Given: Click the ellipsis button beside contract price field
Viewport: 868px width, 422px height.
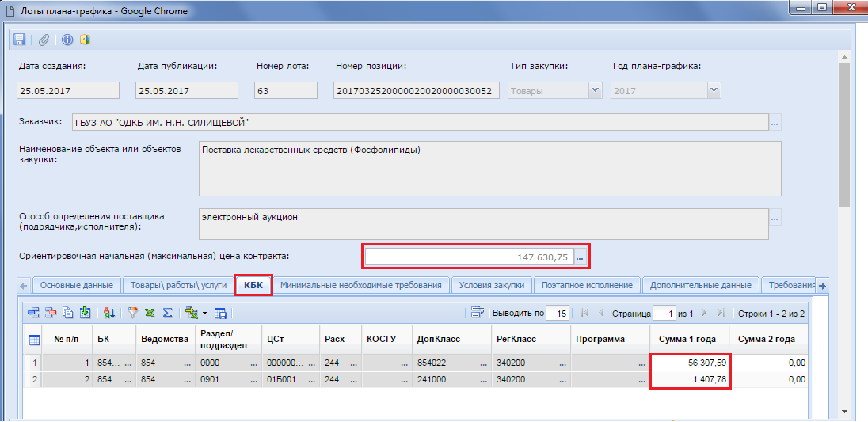Looking at the screenshot, I should [580, 257].
